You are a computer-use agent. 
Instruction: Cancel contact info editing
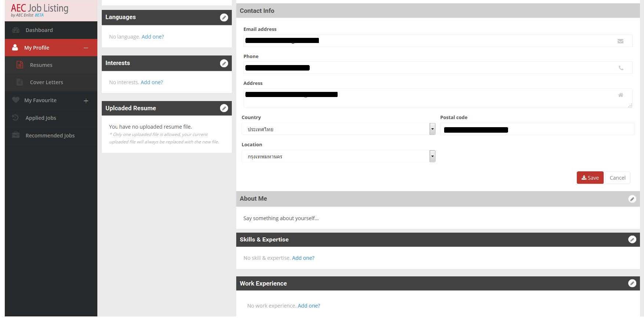tap(617, 178)
